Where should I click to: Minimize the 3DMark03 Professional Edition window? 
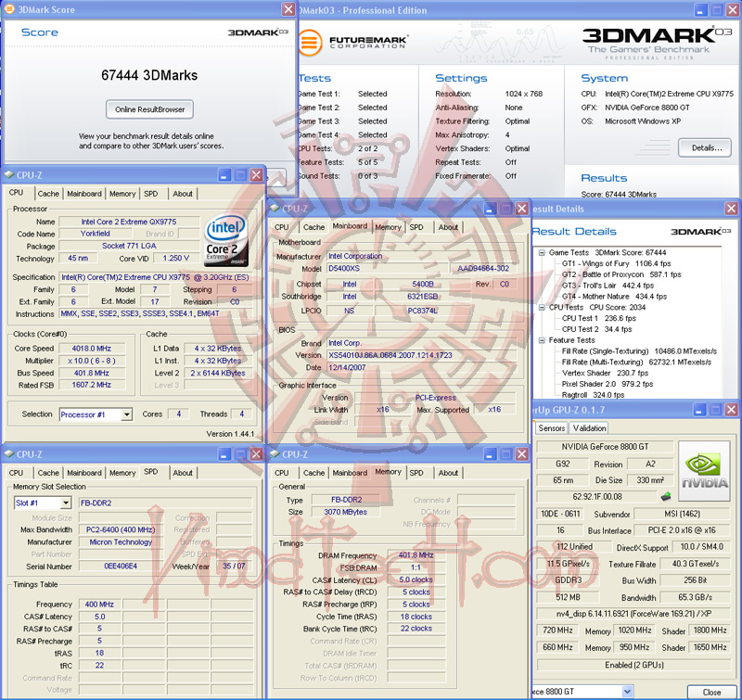point(701,10)
